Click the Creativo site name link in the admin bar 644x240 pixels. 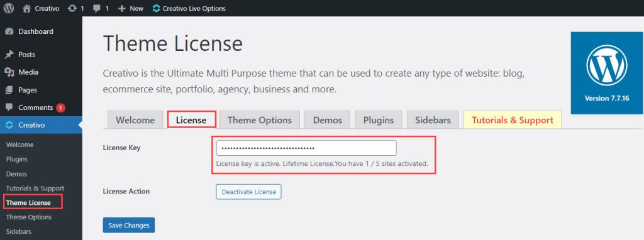click(47, 8)
